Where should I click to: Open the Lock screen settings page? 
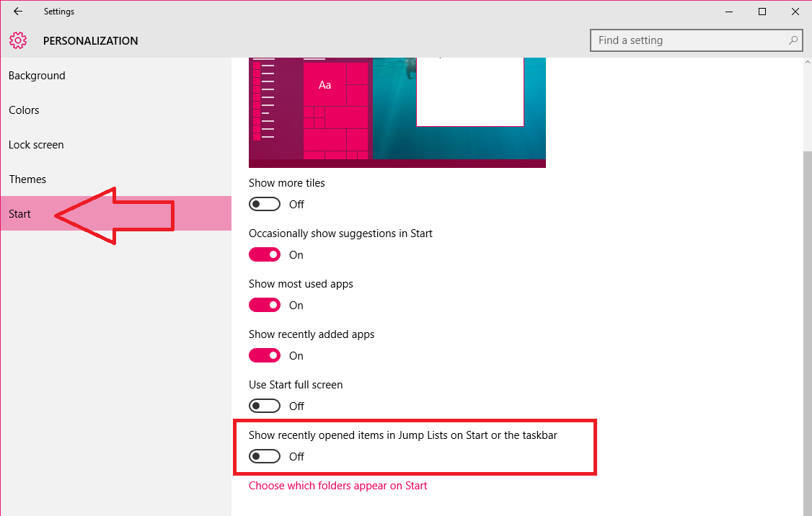click(35, 144)
